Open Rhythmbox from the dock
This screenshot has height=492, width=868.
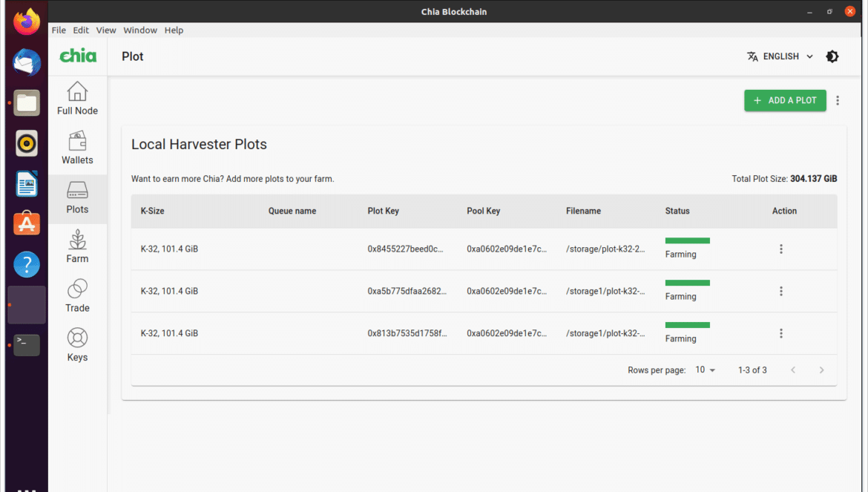coord(27,143)
